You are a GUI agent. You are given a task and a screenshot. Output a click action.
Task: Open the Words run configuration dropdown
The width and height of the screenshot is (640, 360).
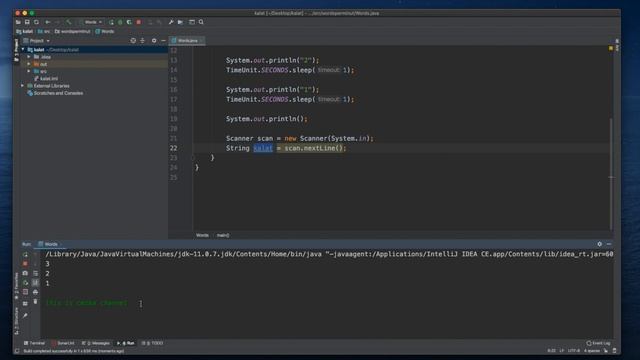click(93, 22)
